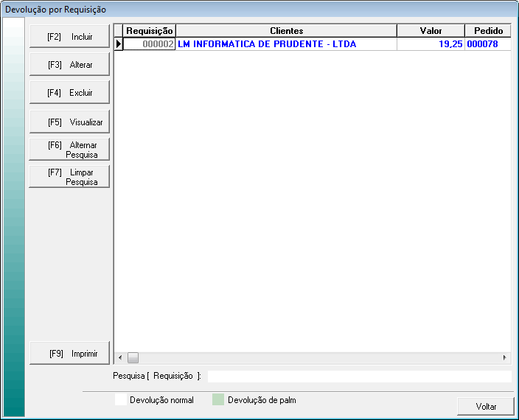519x420 pixels.
Task: Click the Clientes column header
Action: (286, 31)
